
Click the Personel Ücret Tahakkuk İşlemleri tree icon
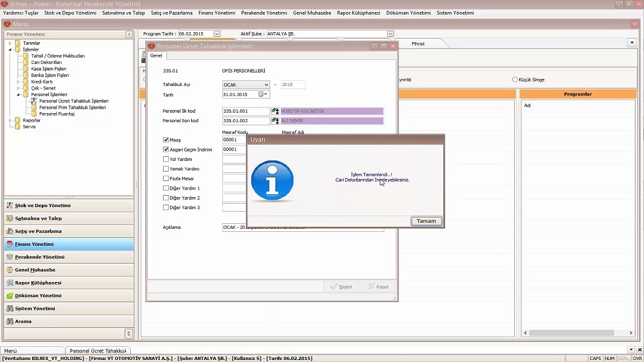pos(34,101)
